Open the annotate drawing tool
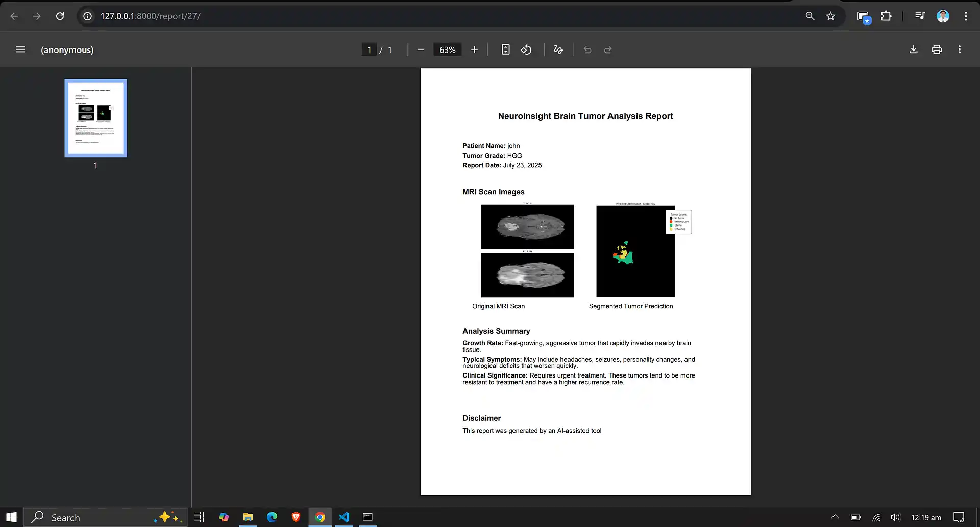980x527 pixels. 557,49
